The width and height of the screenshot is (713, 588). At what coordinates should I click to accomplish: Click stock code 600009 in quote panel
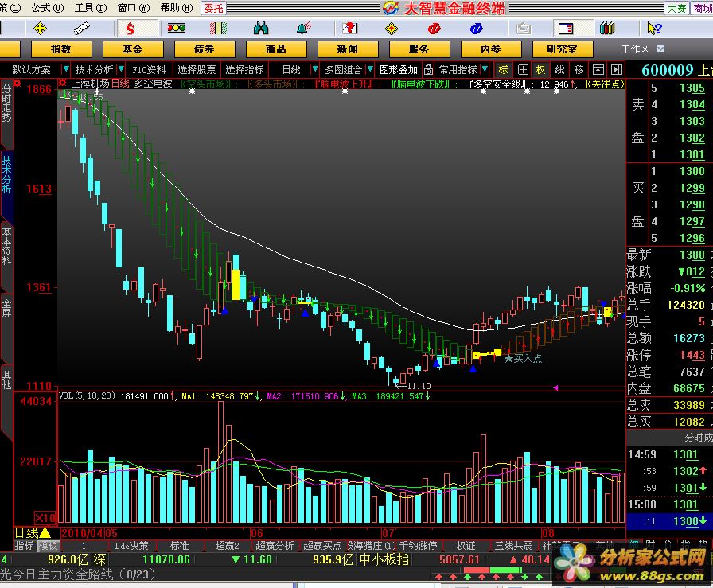[667, 69]
